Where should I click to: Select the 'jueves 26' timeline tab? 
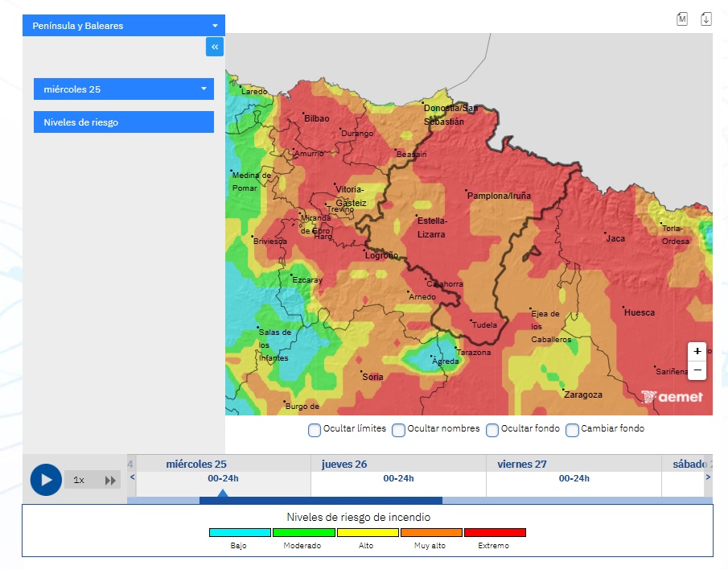(x=398, y=475)
